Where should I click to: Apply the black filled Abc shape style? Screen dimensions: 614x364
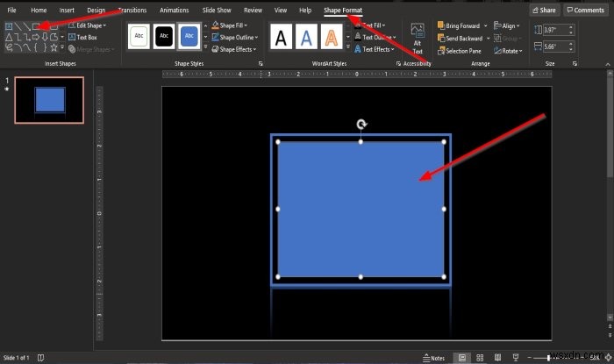[x=164, y=36]
